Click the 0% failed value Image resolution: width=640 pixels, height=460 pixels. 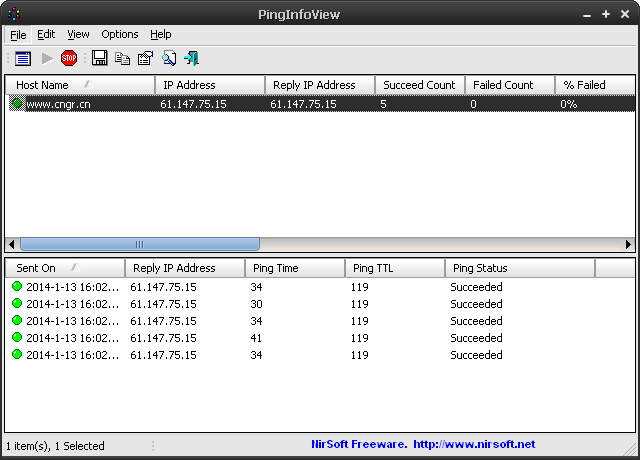pos(568,104)
